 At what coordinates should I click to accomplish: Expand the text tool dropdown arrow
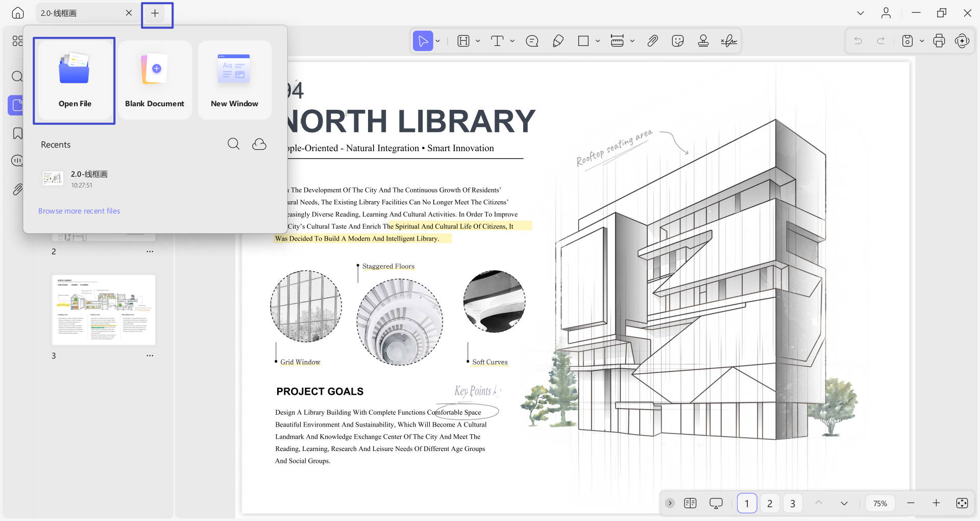click(512, 41)
